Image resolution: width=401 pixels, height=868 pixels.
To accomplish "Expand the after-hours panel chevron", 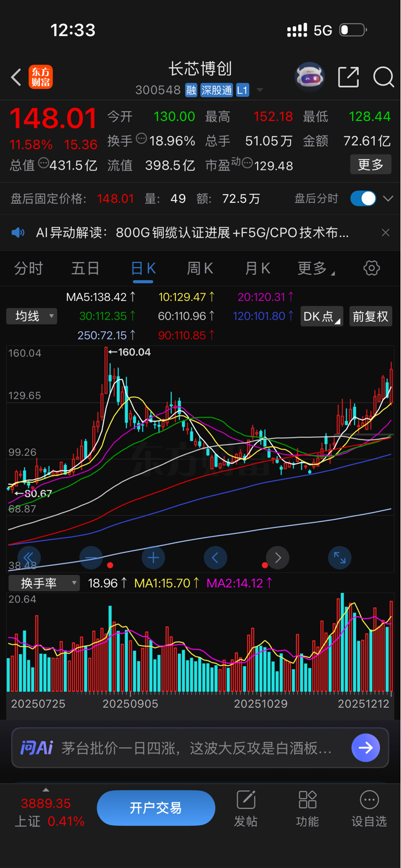I will tap(388, 199).
